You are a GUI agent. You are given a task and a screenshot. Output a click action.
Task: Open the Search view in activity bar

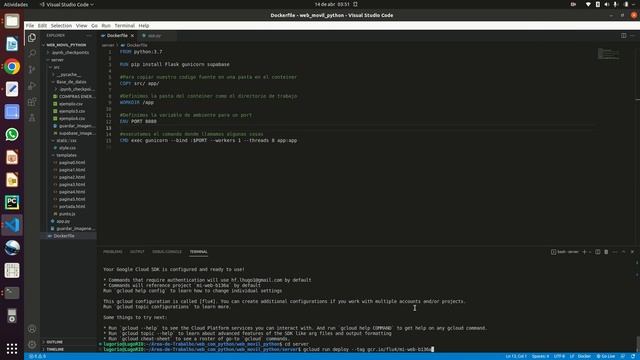[32, 53]
